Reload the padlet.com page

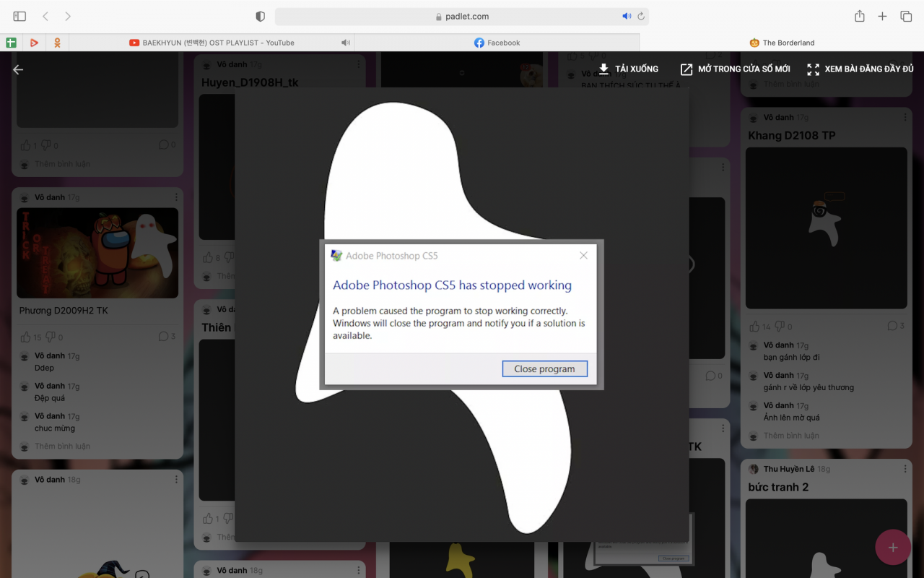[640, 16]
